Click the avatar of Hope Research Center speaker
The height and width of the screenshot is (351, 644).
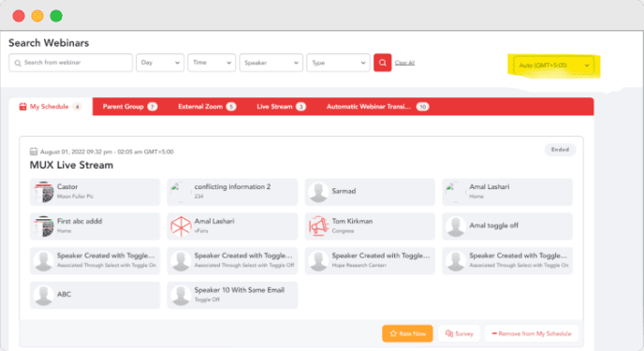pos(318,261)
